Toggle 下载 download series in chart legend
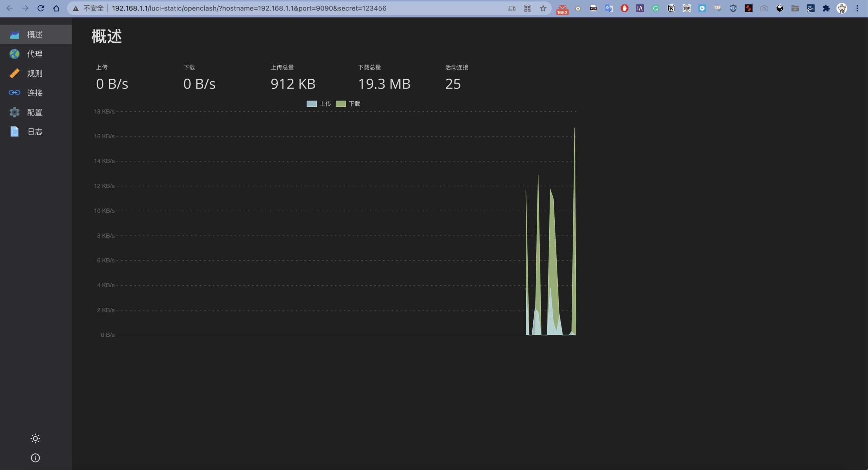This screenshot has width=868, height=470. point(348,104)
